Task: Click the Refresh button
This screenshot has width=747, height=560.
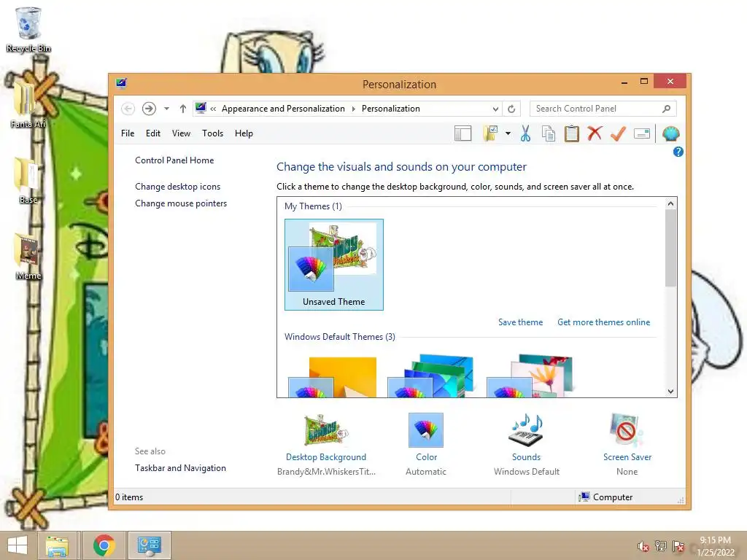Action: tap(511, 109)
